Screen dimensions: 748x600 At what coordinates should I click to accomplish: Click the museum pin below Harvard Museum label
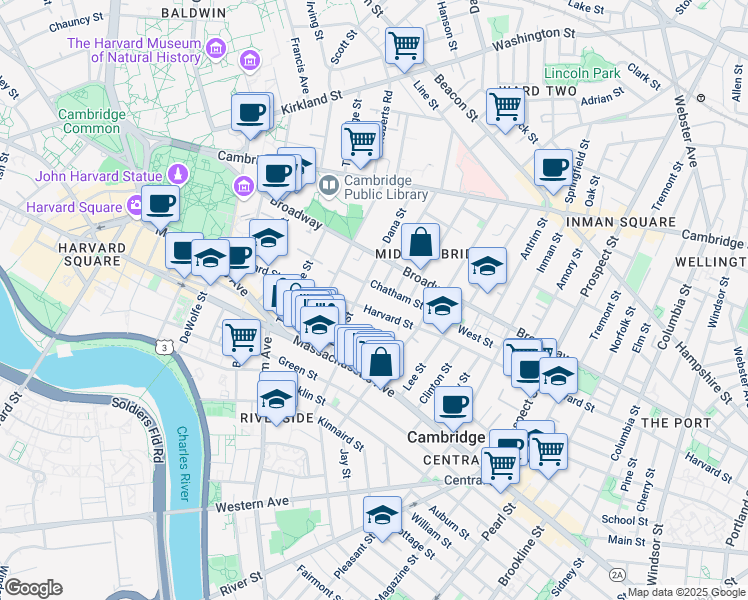click(x=250, y=61)
